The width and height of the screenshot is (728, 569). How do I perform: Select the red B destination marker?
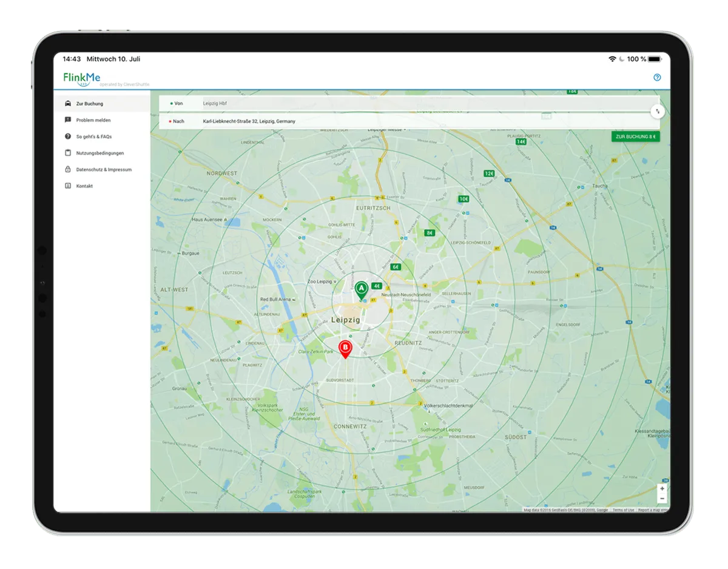(345, 349)
